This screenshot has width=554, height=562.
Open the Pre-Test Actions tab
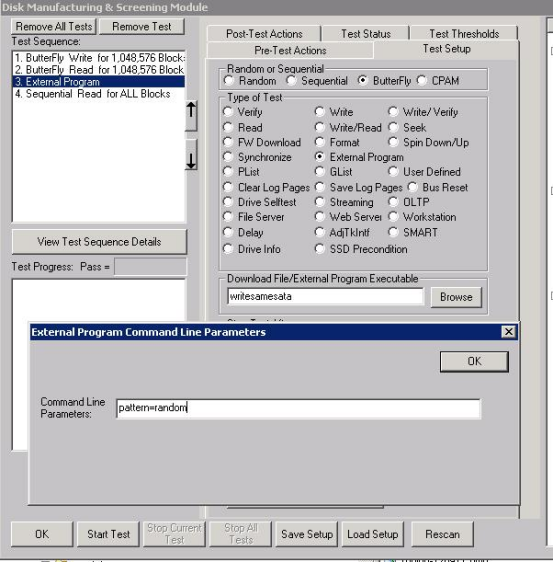coord(290,50)
